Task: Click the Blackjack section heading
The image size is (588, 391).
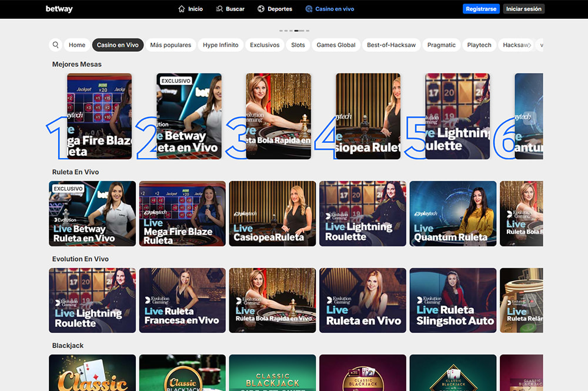Action: coord(68,346)
